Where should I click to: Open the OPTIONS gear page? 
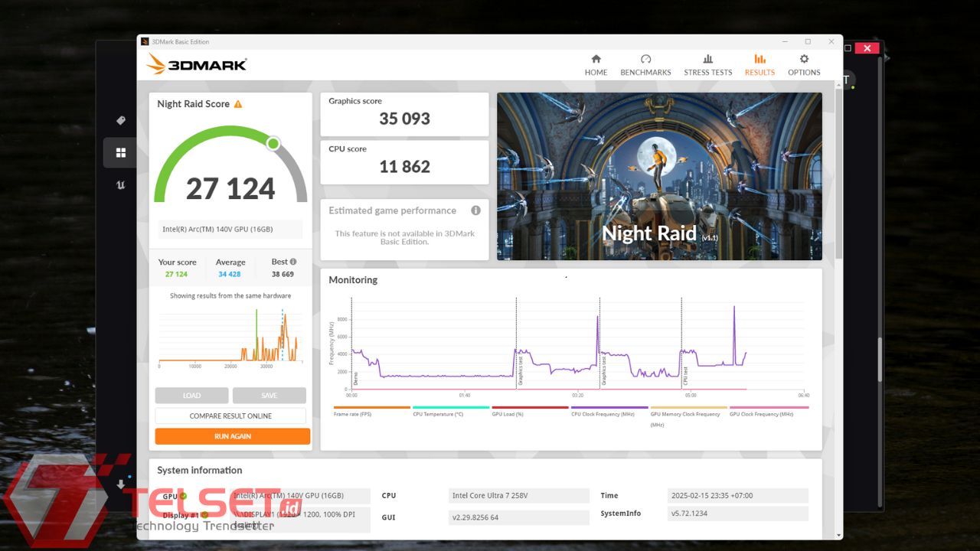pyautogui.click(x=804, y=65)
